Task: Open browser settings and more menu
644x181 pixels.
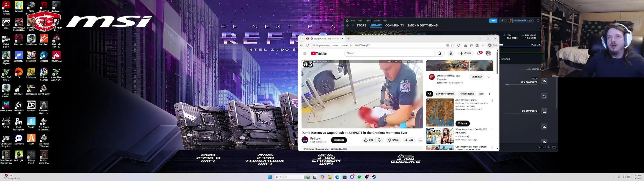Action: click(x=483, y=45)
